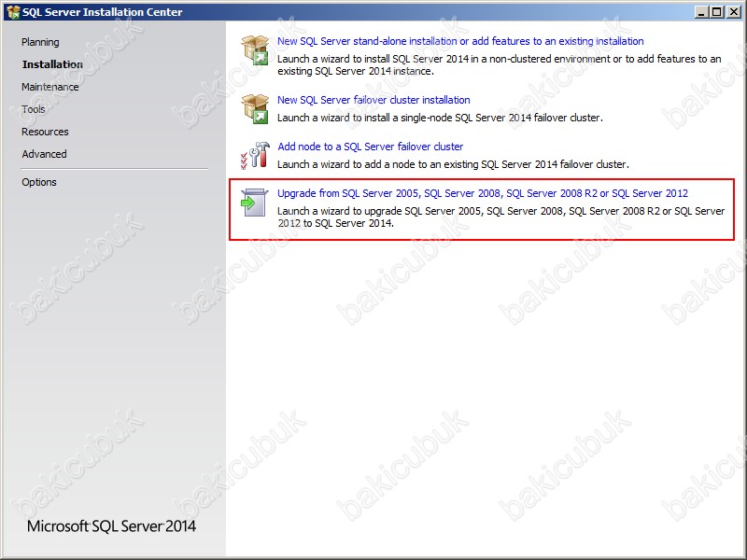Viewport: 747px width, 560px height.
Task: Select the Installation section
Action: (x=52, y=64)
